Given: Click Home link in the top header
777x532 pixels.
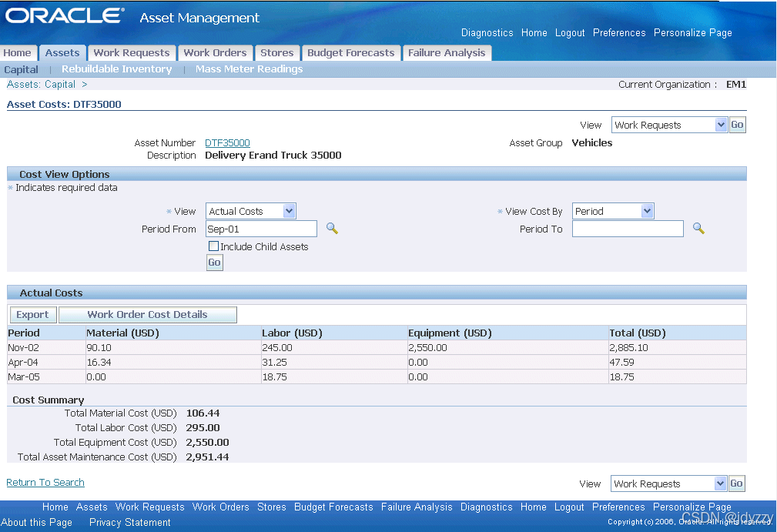Looking at the screenshot, I should [x=534, y=32].
